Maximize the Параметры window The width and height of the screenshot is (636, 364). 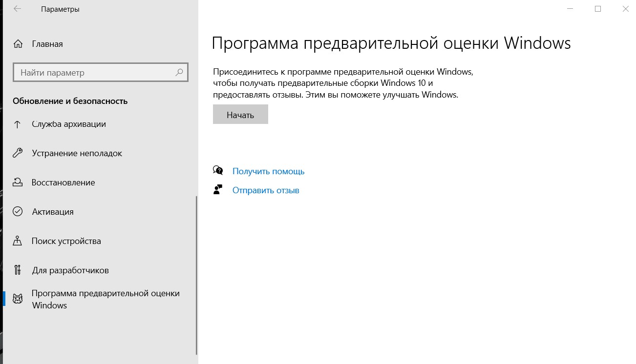(598, 9)
